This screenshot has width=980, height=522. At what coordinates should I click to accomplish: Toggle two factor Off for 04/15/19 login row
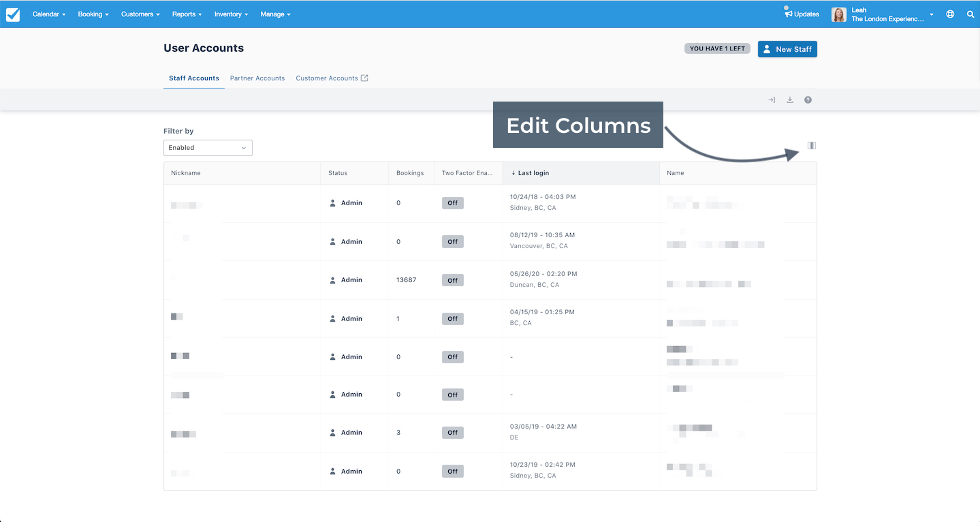point(453,319)
